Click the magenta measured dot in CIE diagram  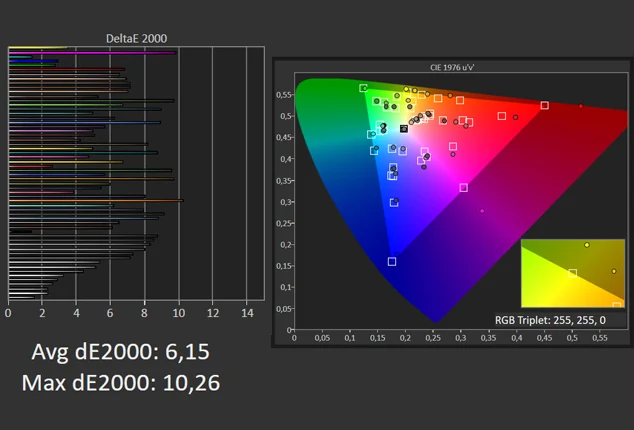(x=482, y=211)
